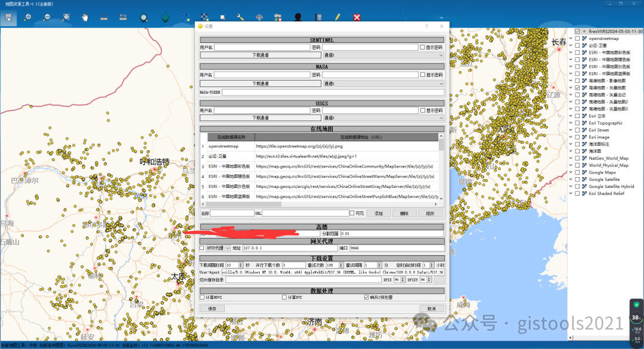Click the help question mark in settings dialog
The image size is (644, 349).
426,26
